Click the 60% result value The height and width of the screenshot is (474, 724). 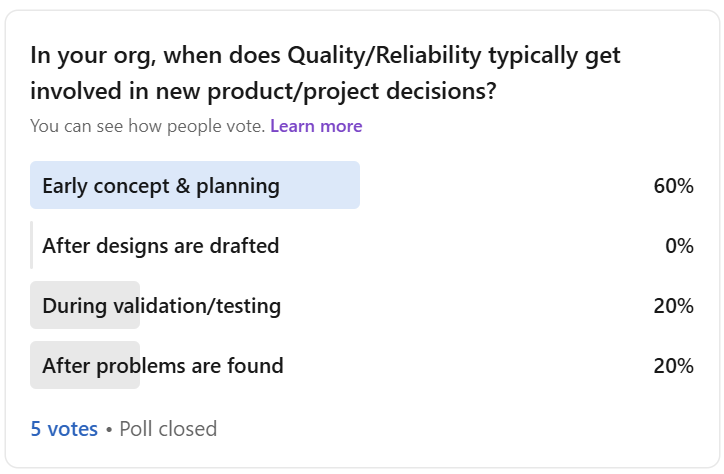(x=674, y=186)
